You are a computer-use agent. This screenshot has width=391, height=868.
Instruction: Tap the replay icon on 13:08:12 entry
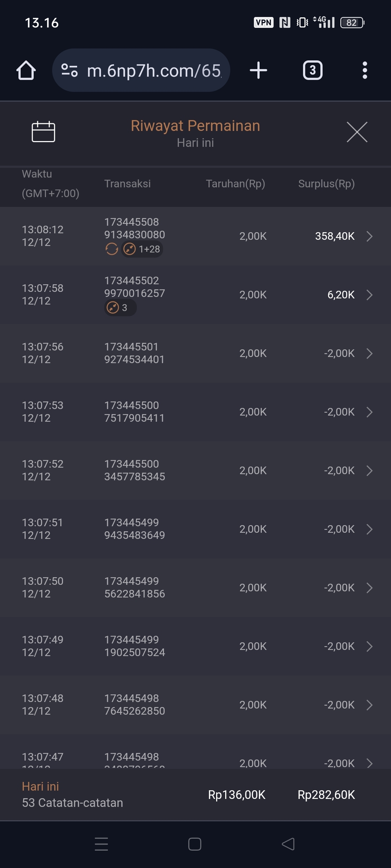[x=112, y=249]
